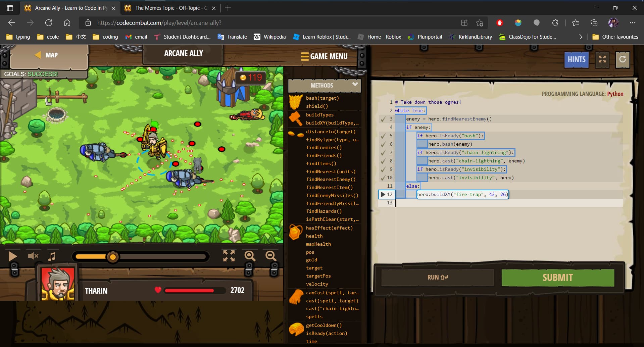Viewport: 644px width, 347px height.
Task: Open the shield() method doc
Action: pos(317,106)
